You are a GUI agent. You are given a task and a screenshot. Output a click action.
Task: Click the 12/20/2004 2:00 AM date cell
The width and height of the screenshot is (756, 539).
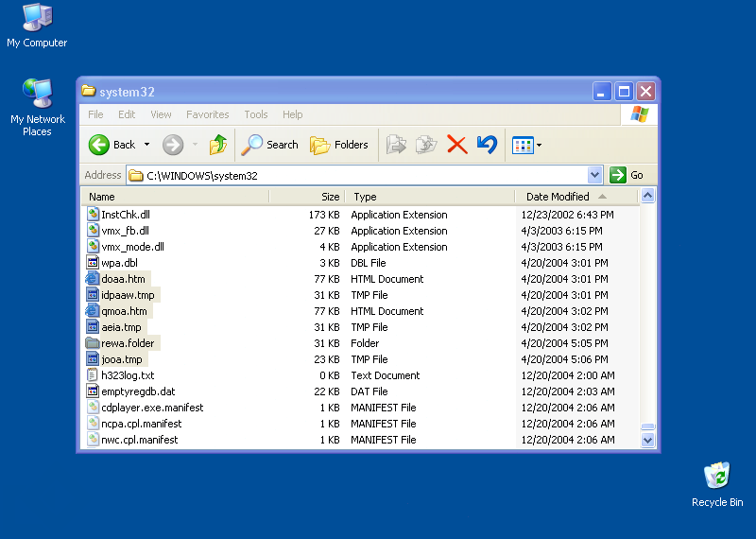tap(568, 375)
